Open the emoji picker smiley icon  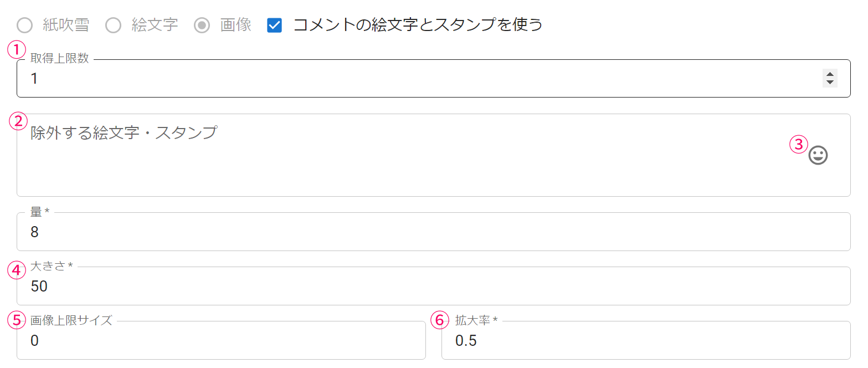point(818,155)
